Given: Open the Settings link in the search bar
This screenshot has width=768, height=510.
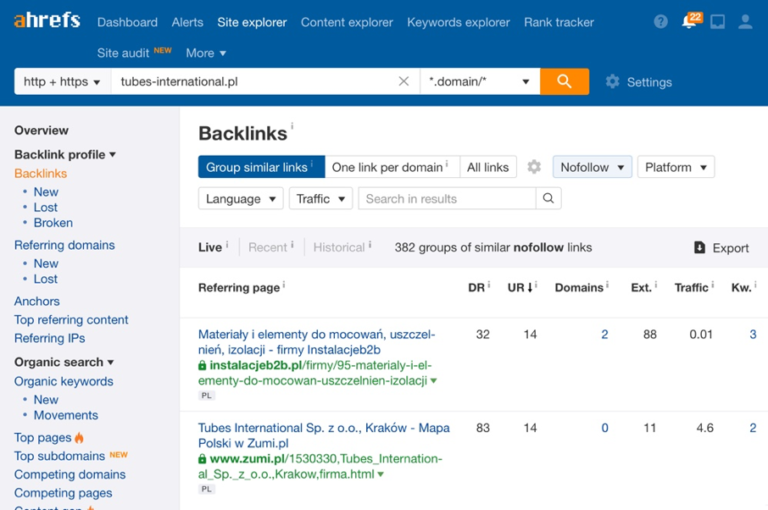Looking at the screenshot, I should (649, 82).
